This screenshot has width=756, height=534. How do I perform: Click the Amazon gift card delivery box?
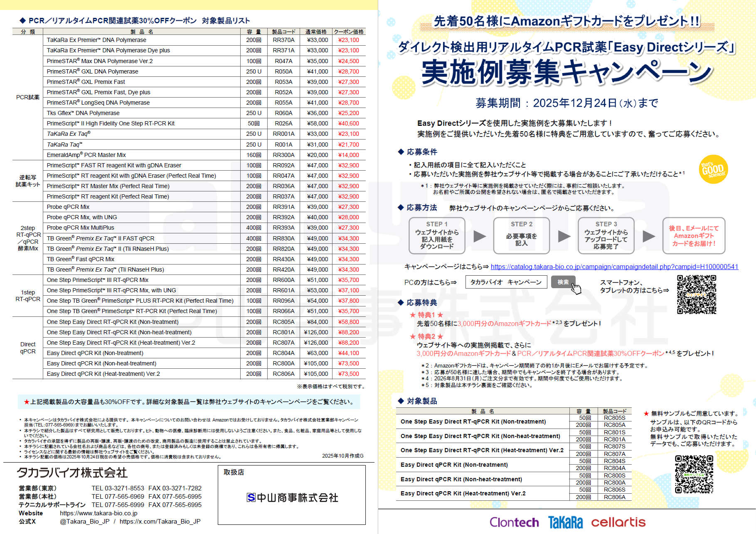point(693,235)
